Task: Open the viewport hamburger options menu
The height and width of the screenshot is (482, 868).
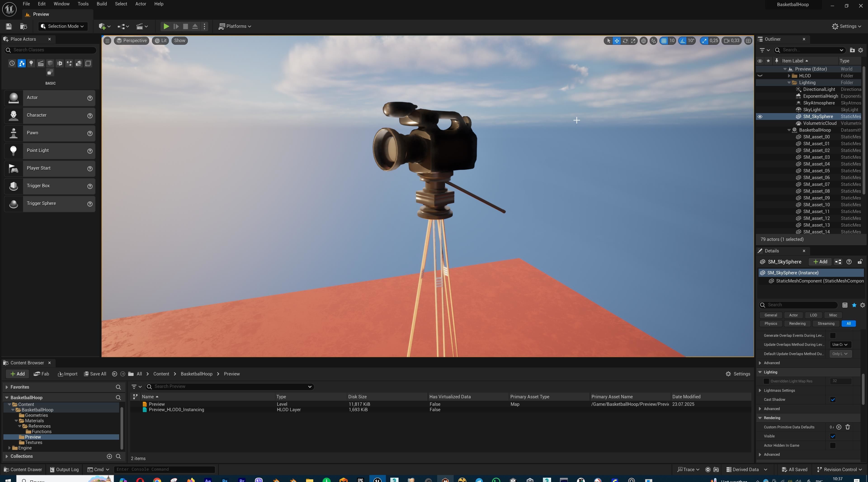Action: coord(107,41)
